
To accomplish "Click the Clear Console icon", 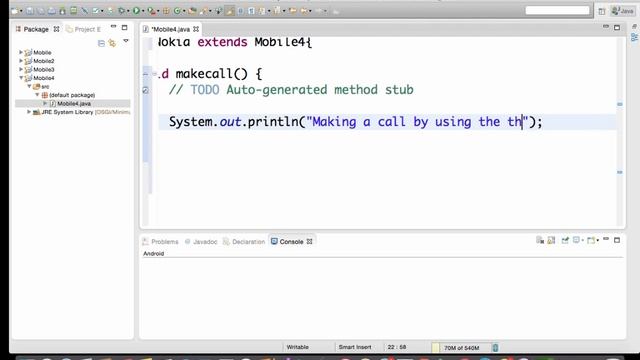I will tap(540, 240).
